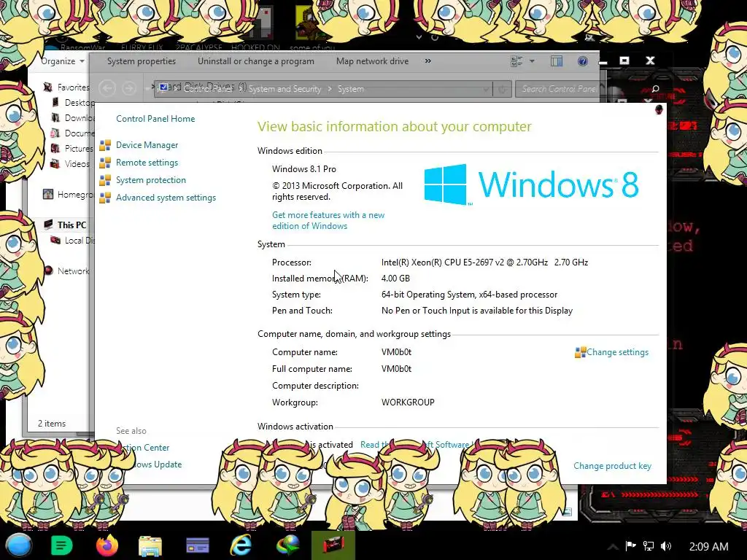This screenshot has height=560, width=747.
Task: Click the Hard Disk Drives group checkbox
Action: tap(163, 87)
